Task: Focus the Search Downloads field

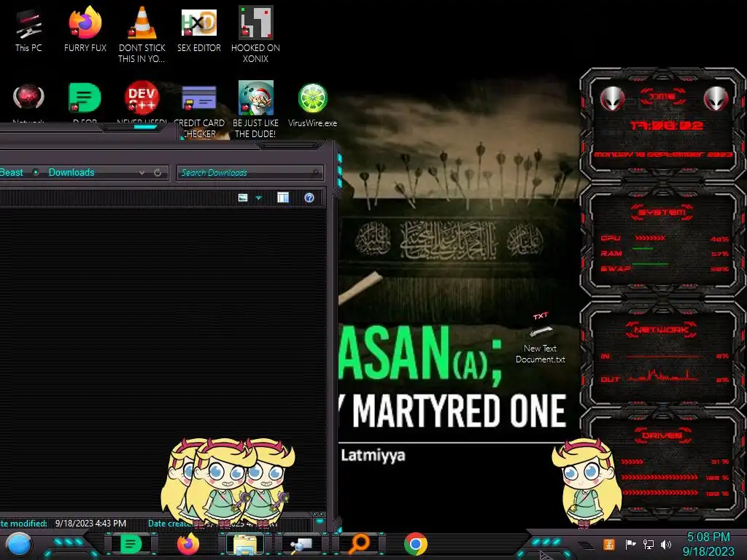Action: (x=250, y=172)
